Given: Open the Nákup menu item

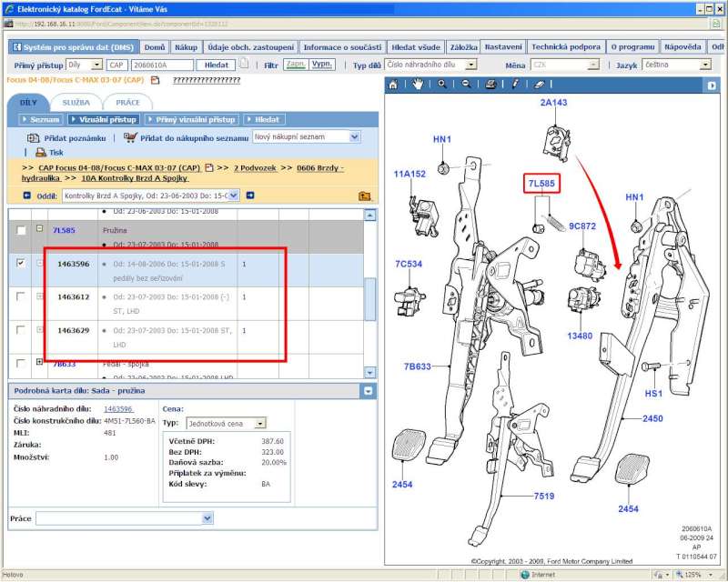Looking at the screenshot, I should (x=186, y=46).
